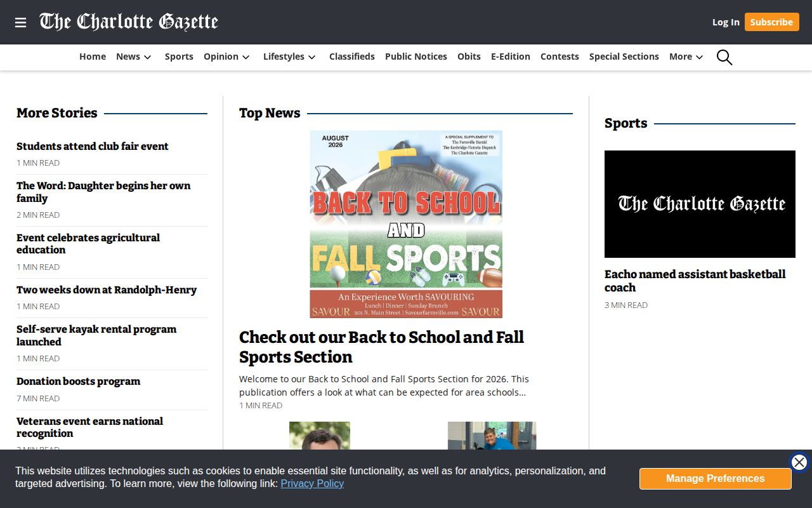Click the Charlotte Gazette sports thumbnail
The image size is (812, 508).
700,204
